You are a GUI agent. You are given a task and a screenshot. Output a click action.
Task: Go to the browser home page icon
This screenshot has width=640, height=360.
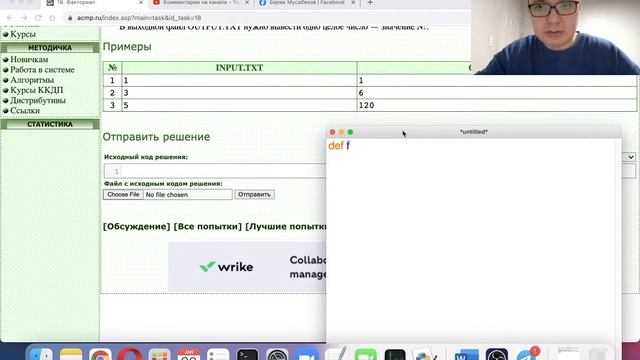point(52,18)
